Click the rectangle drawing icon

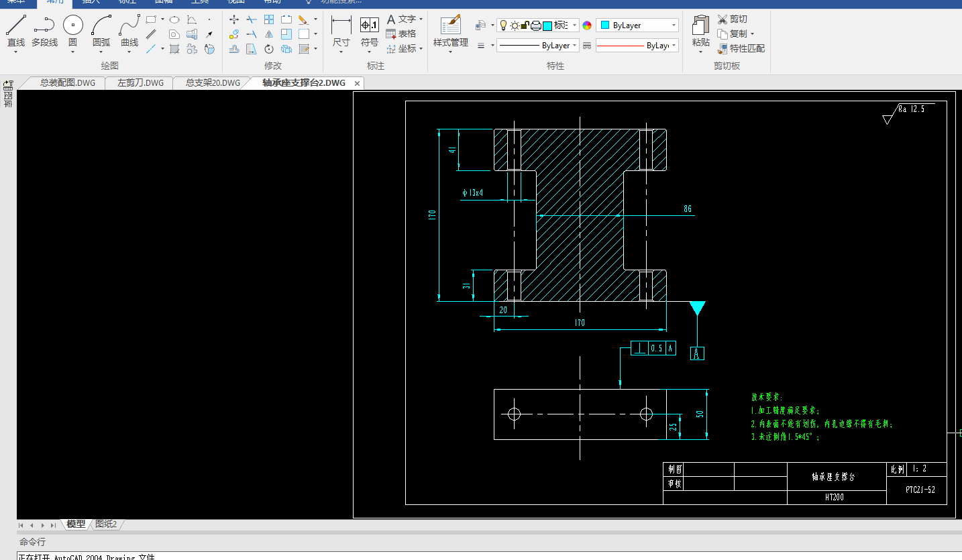pos(151,19)
